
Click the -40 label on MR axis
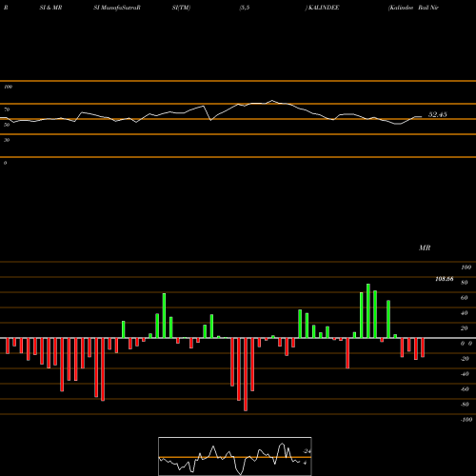pyautogui.click(x=465, y=374)
